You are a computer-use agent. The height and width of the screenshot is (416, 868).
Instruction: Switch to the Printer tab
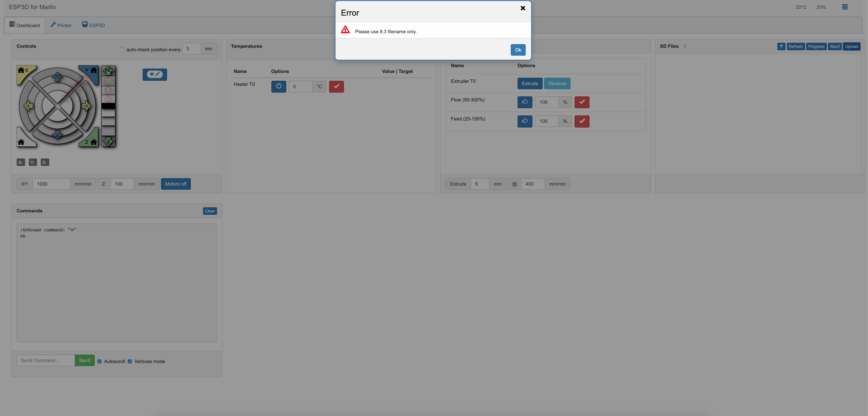pyautogui.click(x=61, y=25)
